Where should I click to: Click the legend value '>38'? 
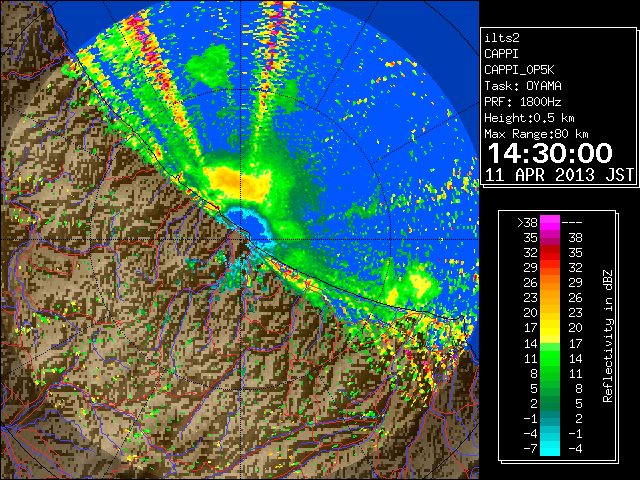[x=527, y=223]
